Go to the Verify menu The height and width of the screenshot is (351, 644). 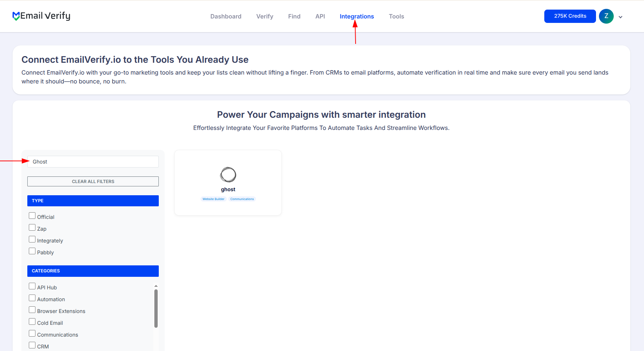pyautogui.click(x=265, y=16)
